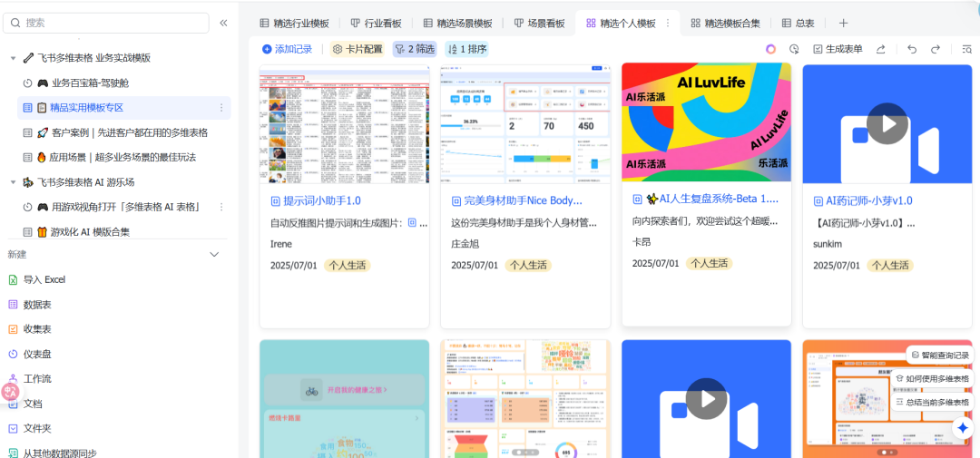Add a new view with plus icon

(x=843, y=23)
